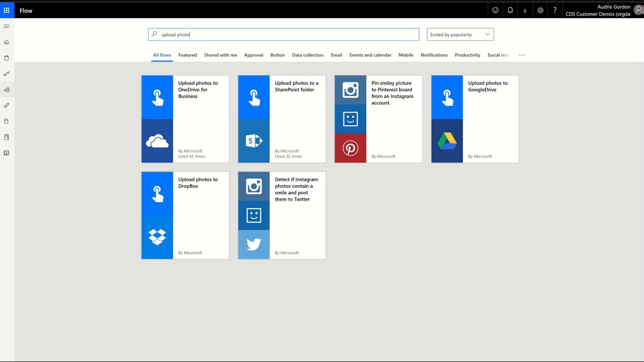Click the touch button icon on the GoogleDrive card
The width and height of the screenshot is (644, 362).
(447, 97)
